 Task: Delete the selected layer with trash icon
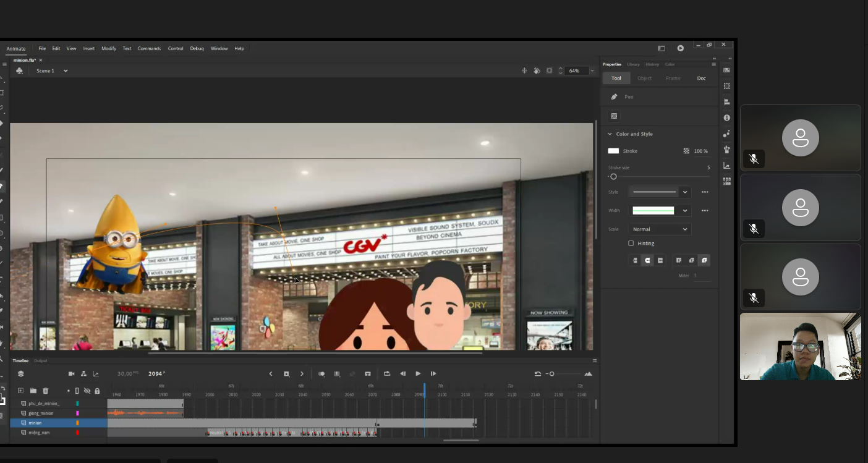(x=45, y=391)
